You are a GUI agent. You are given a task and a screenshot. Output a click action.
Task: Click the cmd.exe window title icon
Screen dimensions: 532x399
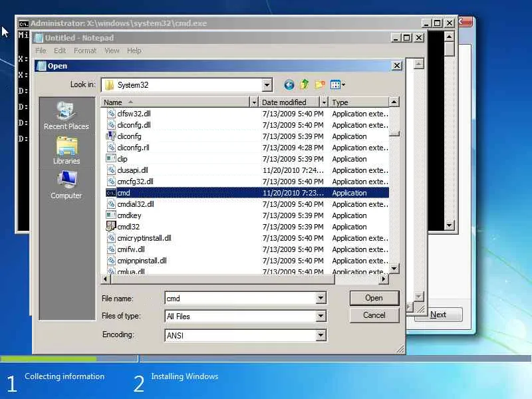pyautogui.click(x=23, y=24)
